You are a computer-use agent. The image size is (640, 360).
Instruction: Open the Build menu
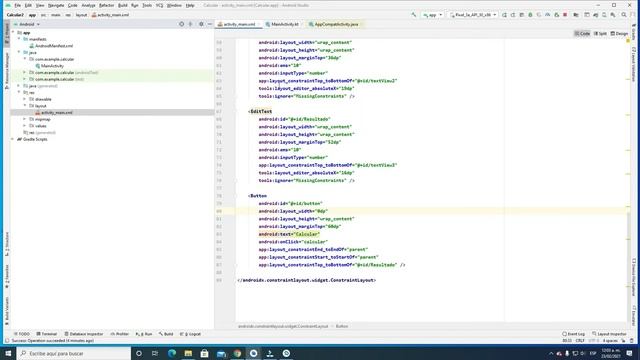[122, 5]
